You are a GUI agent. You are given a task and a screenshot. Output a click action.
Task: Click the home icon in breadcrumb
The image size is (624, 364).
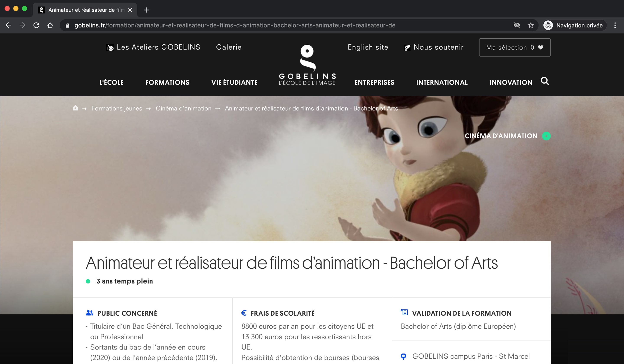pos(75,108)
